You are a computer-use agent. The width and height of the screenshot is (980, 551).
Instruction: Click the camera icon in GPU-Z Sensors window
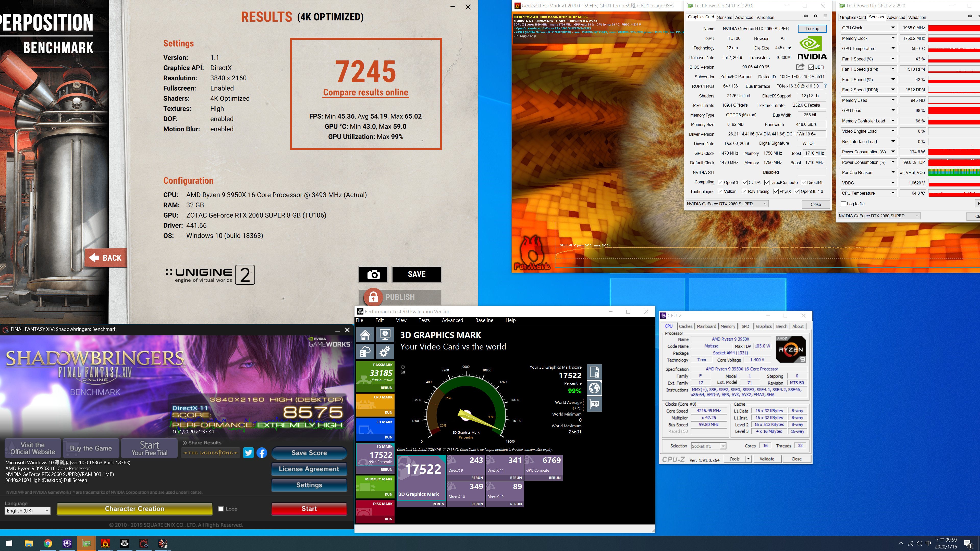pos(970,16)
